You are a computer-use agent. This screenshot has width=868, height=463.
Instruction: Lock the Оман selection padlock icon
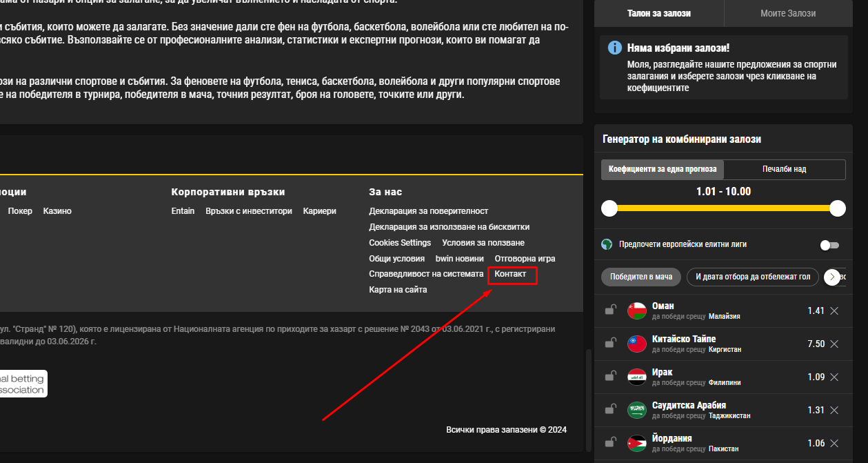610,310
